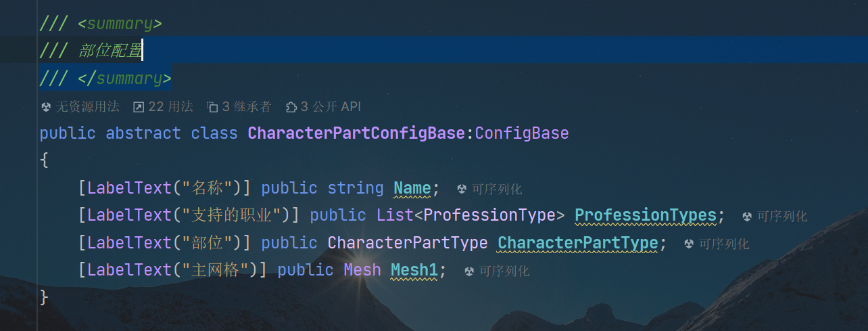Click the exposed API icon before 3 公开 API

(291, 107)
